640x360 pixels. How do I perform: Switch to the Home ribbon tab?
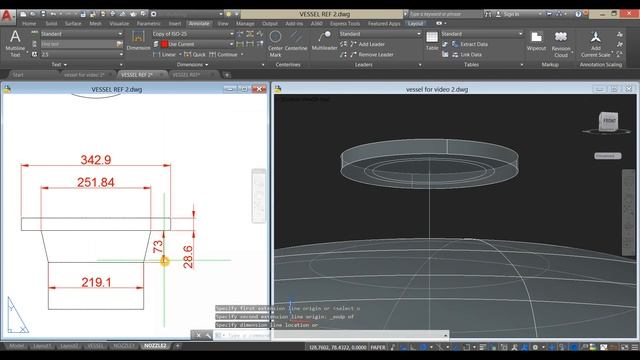(29, 24)
